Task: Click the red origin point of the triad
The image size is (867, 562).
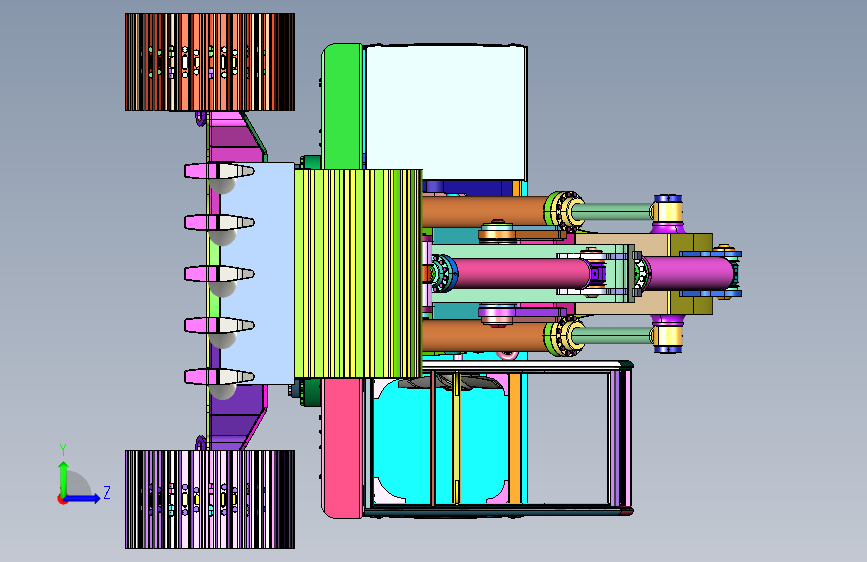Action: pyautogui.click(x=61, y=499)
